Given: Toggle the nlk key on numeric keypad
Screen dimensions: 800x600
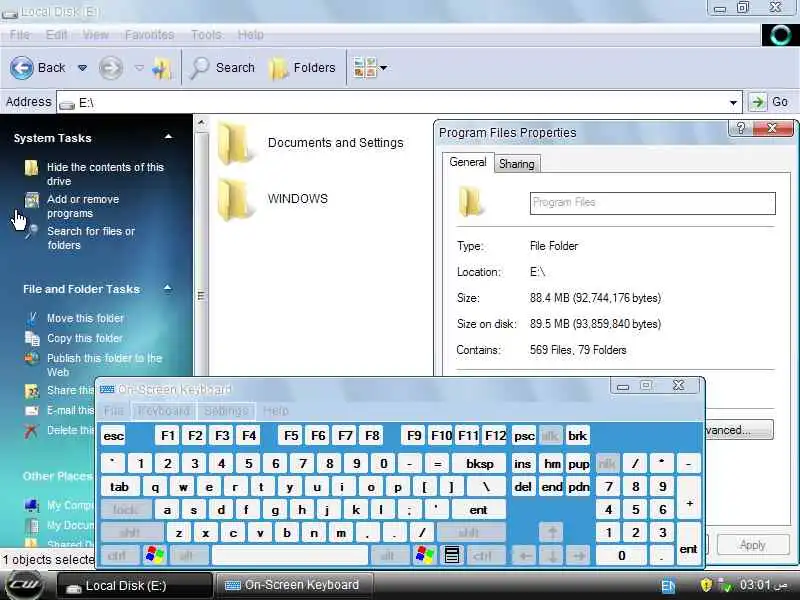Looking at the screenshot, I should (x=608, y=464).
